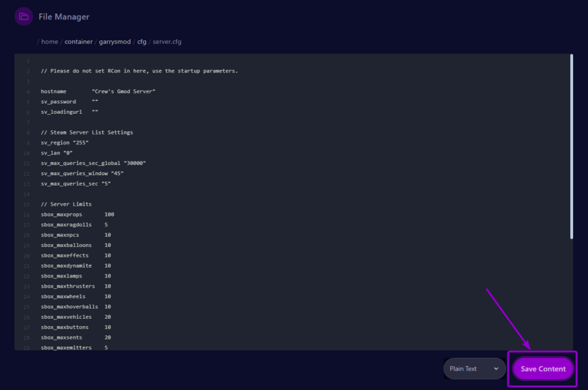Click the sbox_maxeffects line
This screenshot has height=390, width=588.
coord(76,256)
